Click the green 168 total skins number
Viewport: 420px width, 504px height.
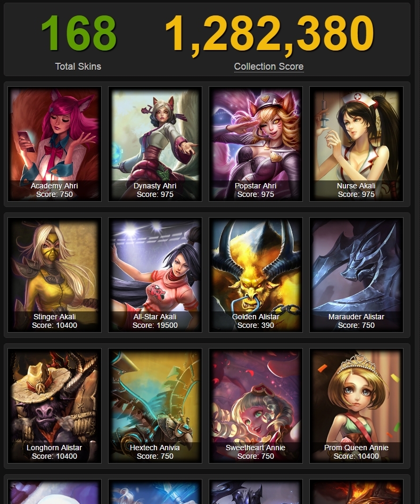click(x=79, y=33)
